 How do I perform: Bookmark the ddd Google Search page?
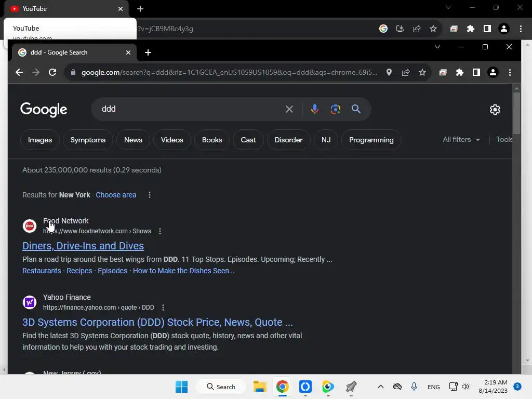[x=422, y=72]
